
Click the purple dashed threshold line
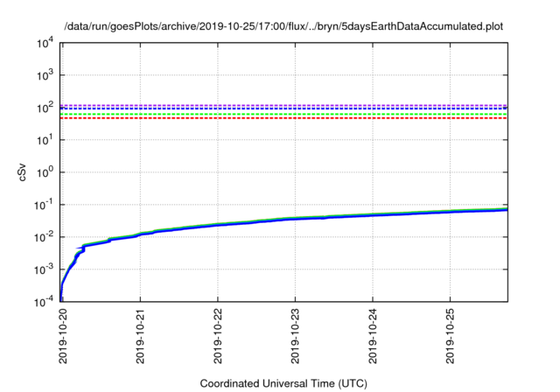coord(283,105)
